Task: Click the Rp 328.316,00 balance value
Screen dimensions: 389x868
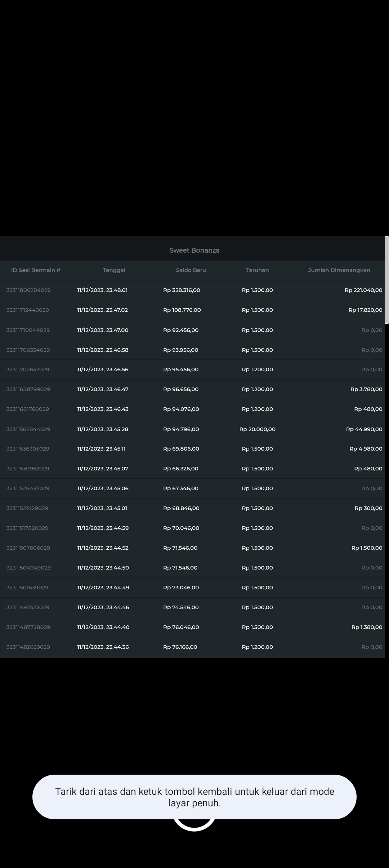Action: pos(182,290)
